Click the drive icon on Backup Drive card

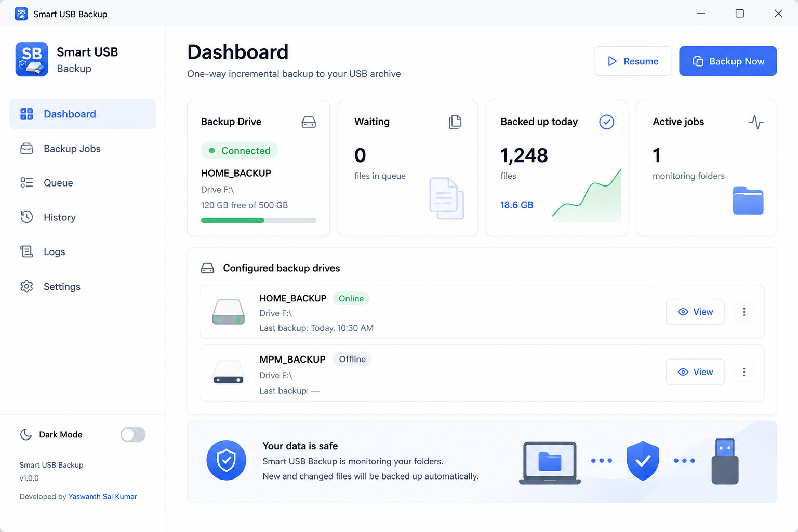pyautogui.click(x=309, y=122)
